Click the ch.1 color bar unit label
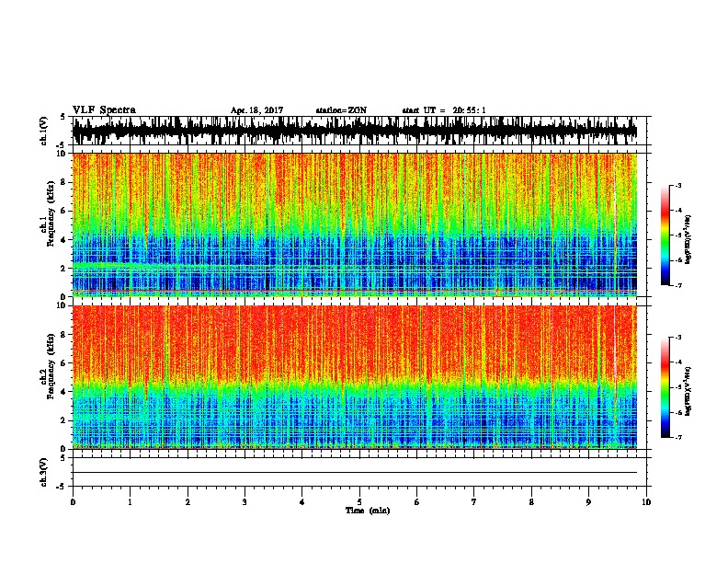 tap(688, 239)
